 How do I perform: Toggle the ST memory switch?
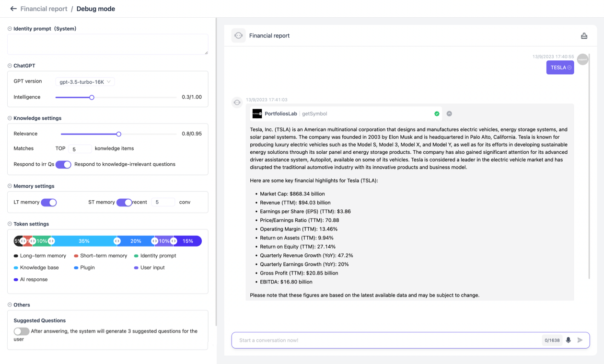124,203
